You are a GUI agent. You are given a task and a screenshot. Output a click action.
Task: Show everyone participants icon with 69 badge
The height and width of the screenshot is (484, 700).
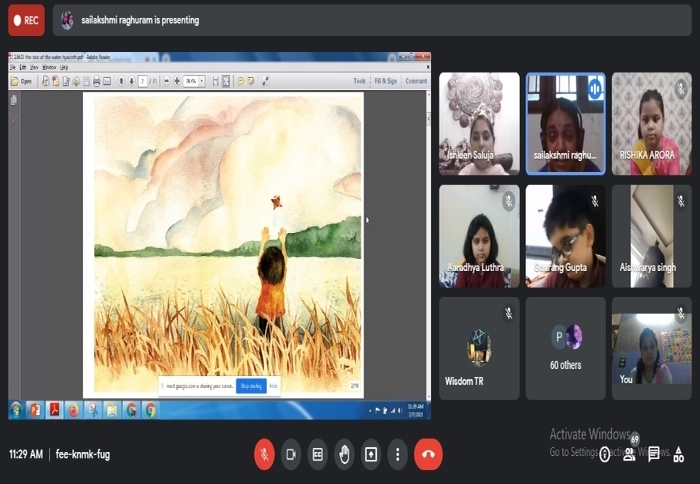pyautogui.click(x=629, y=455)
